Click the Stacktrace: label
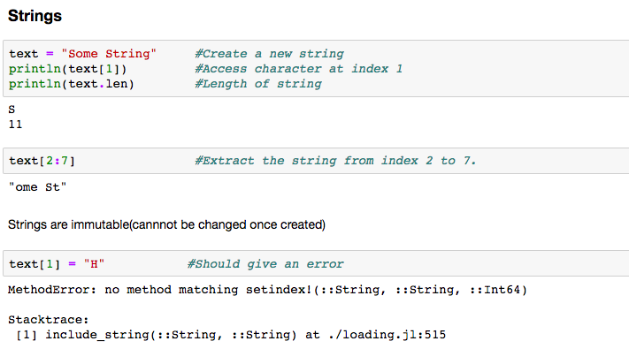This screenshot has width=629, height=364. pyautogui.click(x=48, y=320)
